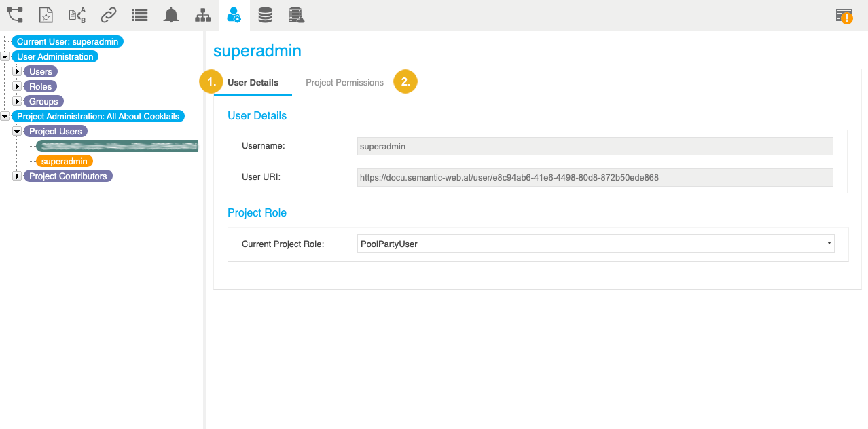Collapse the Project Users node
868x429 pixels.
point(16,131)
